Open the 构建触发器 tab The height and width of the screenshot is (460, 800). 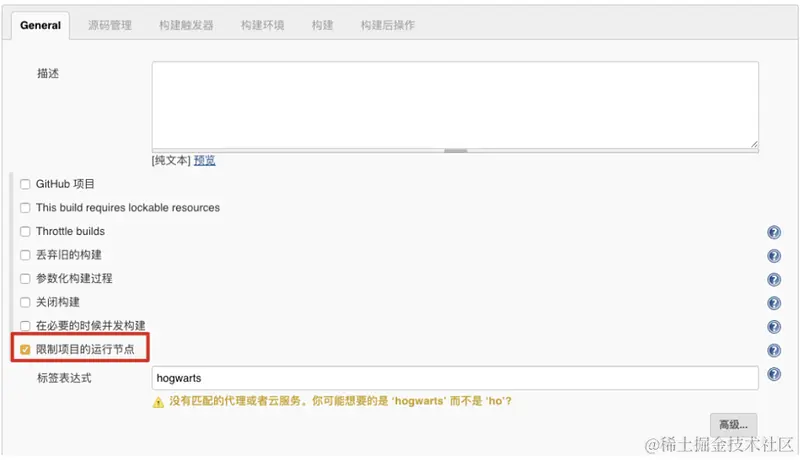186,25
